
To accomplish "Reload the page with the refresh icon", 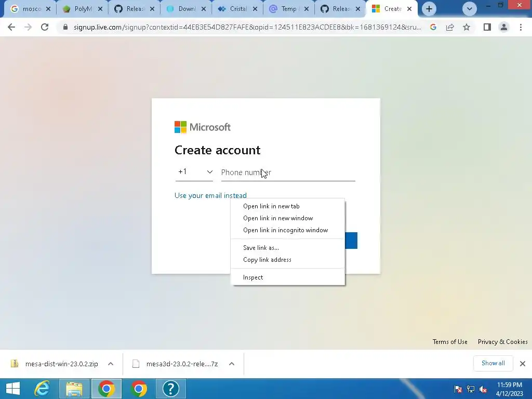I will coord(45,27).
